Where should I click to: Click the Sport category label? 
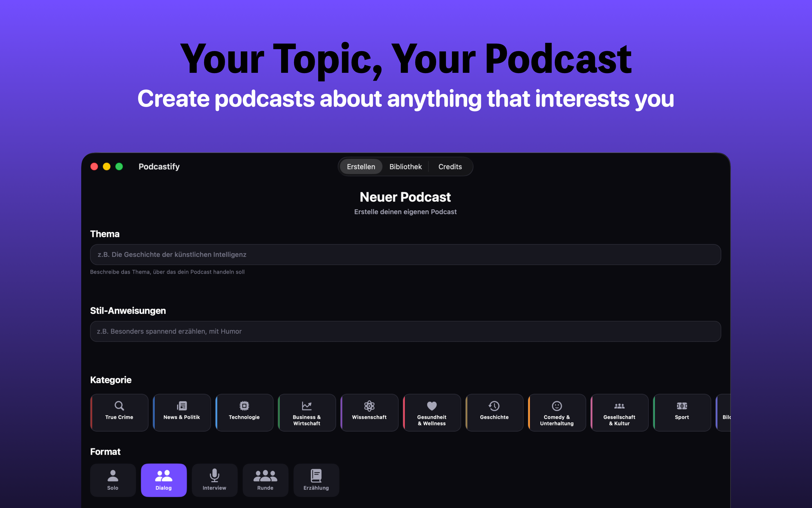tap(682, 417)
